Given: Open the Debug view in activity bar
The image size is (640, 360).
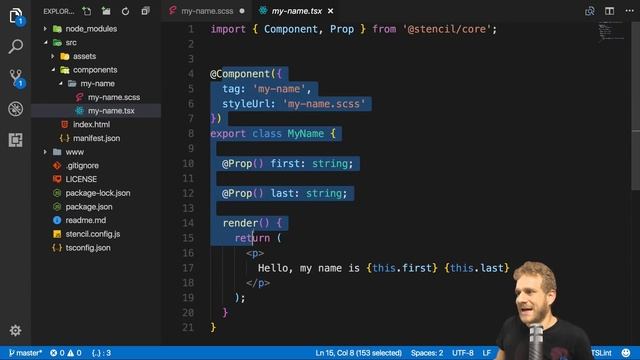Looking at the screenshot, I should tap(16, 109).
